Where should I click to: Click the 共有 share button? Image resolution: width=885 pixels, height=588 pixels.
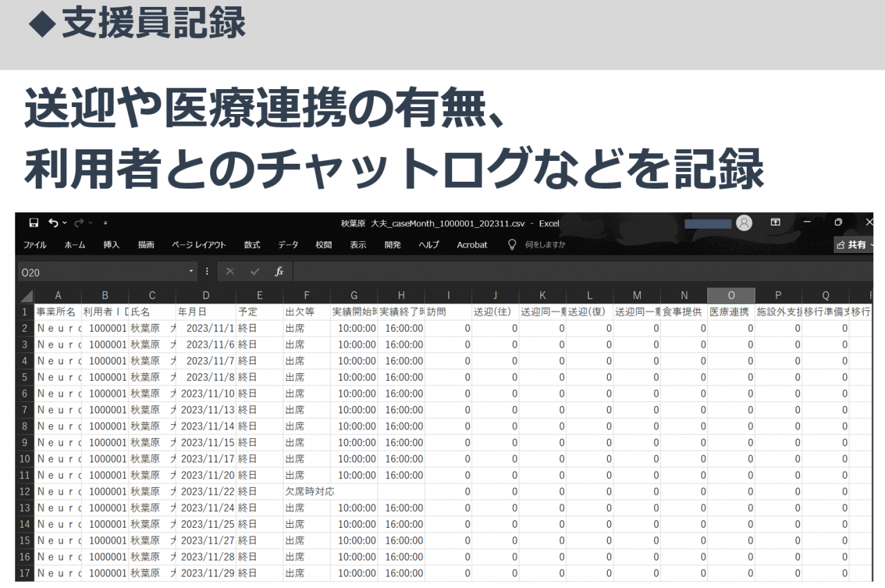tap(854, 245)
